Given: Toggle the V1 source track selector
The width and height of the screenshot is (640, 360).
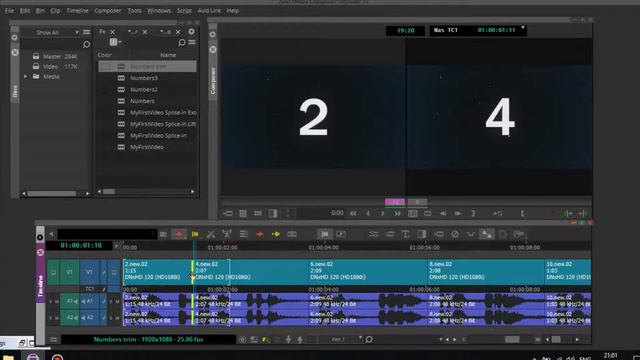Looking at the screenshot, I should pos(69,272).
